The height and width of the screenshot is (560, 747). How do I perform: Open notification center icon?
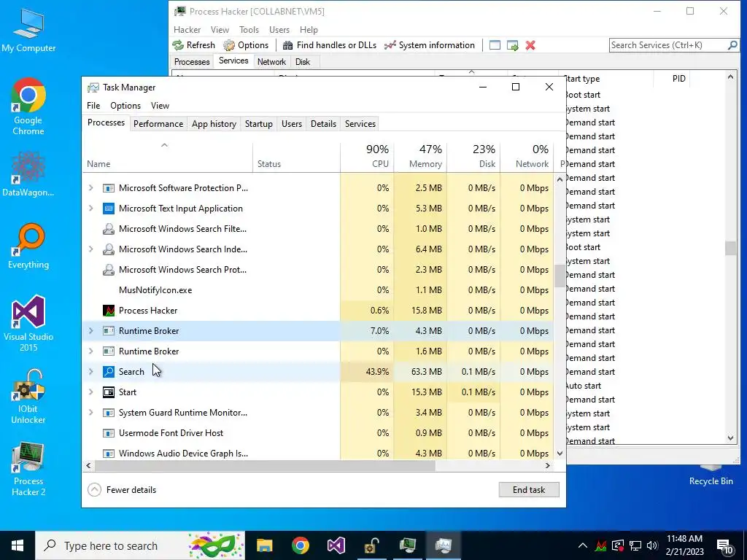point(724,546)
